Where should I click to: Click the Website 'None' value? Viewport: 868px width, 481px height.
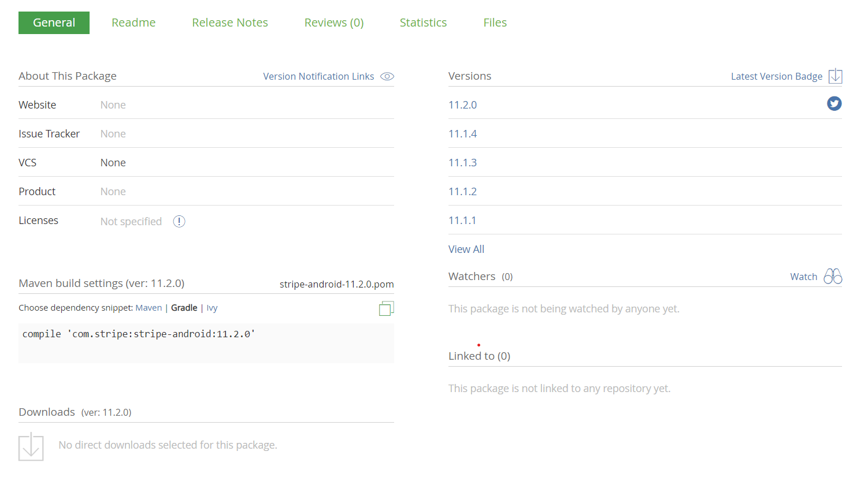tap(113, 105)
